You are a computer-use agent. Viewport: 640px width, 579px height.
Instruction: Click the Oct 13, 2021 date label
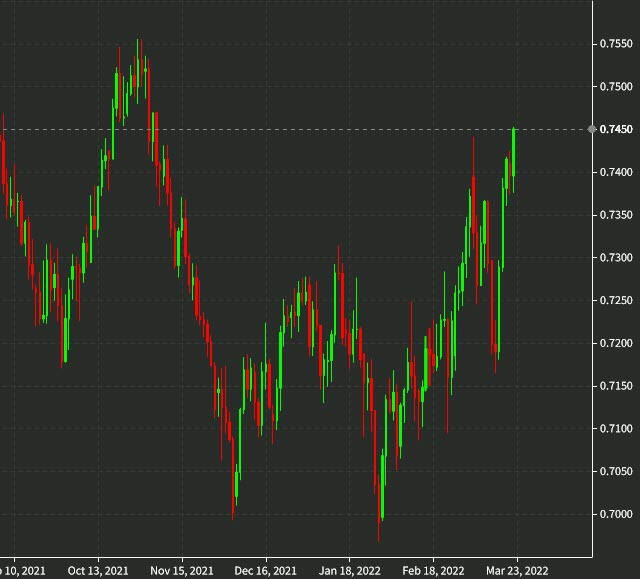(x=98, y=570)
